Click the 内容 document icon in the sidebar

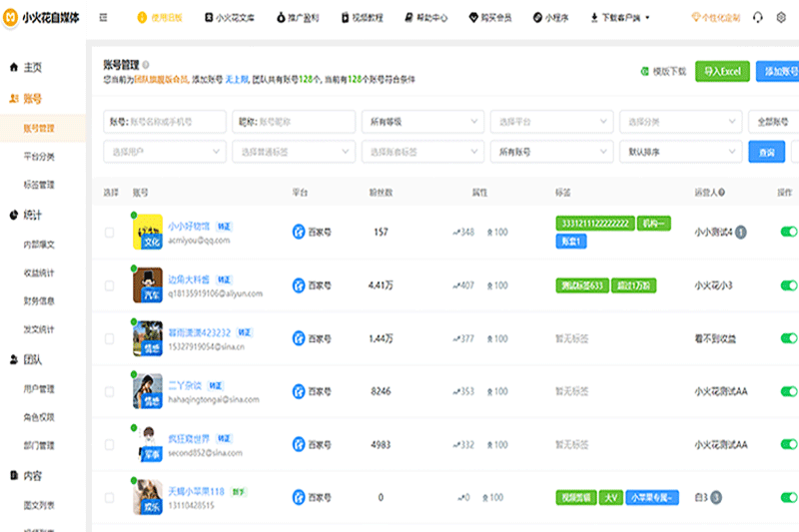pos(14,475)
